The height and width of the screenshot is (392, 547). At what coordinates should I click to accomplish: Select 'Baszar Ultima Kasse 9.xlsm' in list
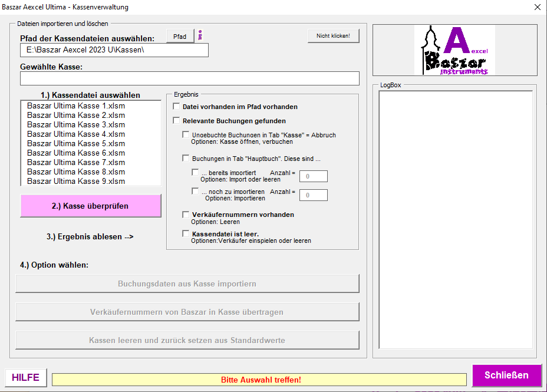tap(91, 181)
